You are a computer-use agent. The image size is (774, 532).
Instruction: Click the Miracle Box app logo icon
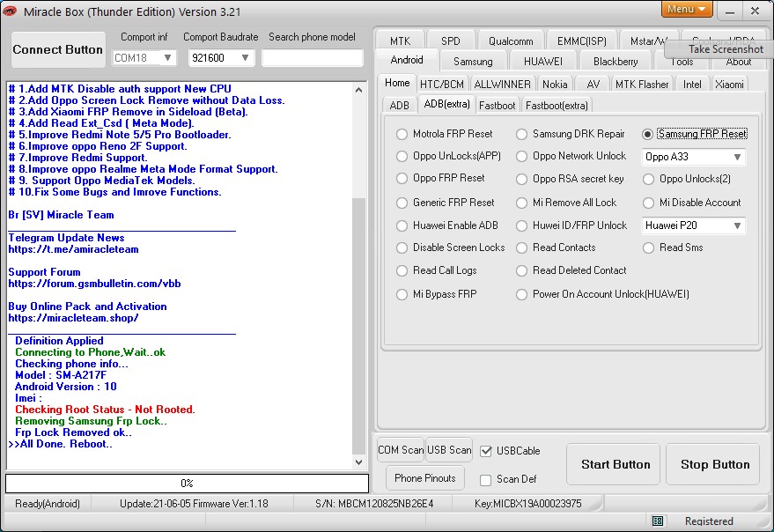click(x=10, y=11)
